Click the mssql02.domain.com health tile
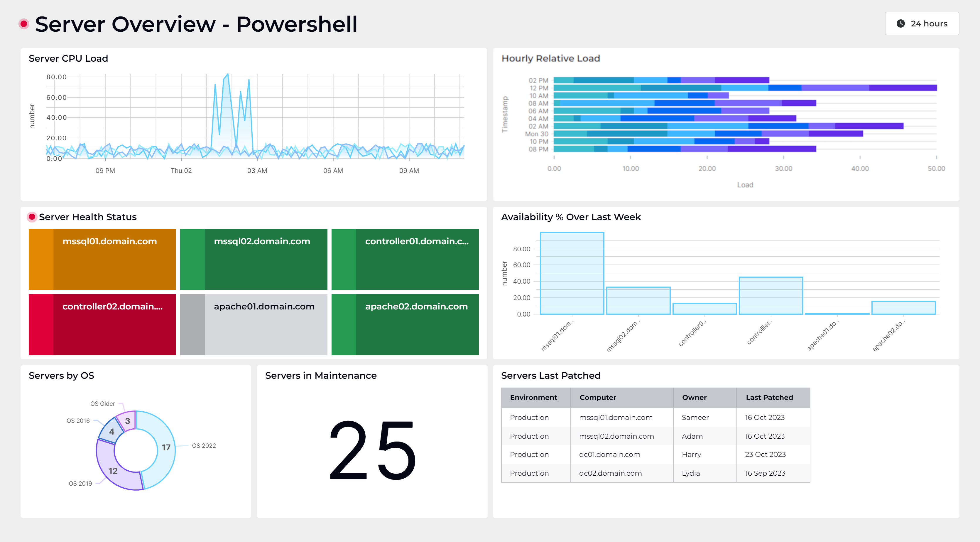The width and height of the screenshot is (980, 542). click(x=253, y=259)
